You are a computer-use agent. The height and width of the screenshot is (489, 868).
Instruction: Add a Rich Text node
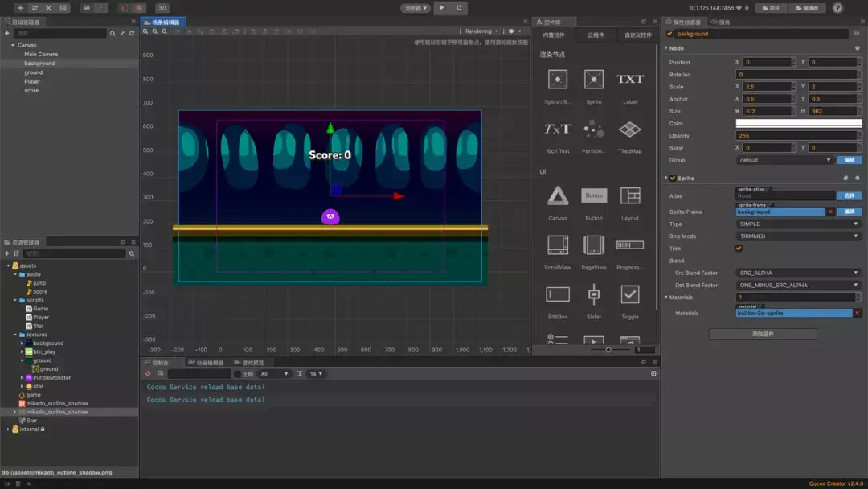558,129
